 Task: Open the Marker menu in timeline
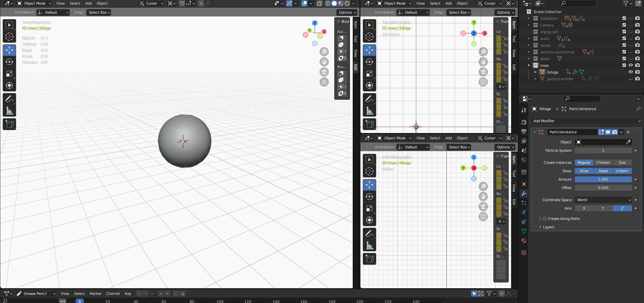point(95,294)
